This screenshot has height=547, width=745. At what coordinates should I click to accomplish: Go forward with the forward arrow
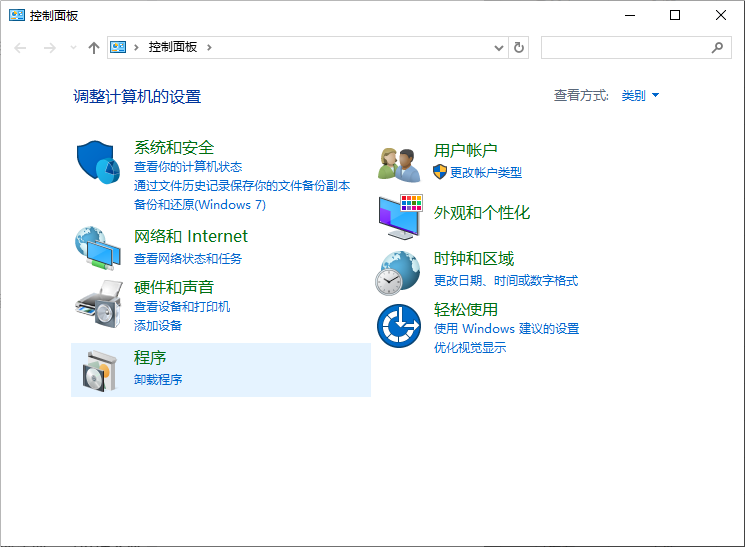click(x=49, y=48)
